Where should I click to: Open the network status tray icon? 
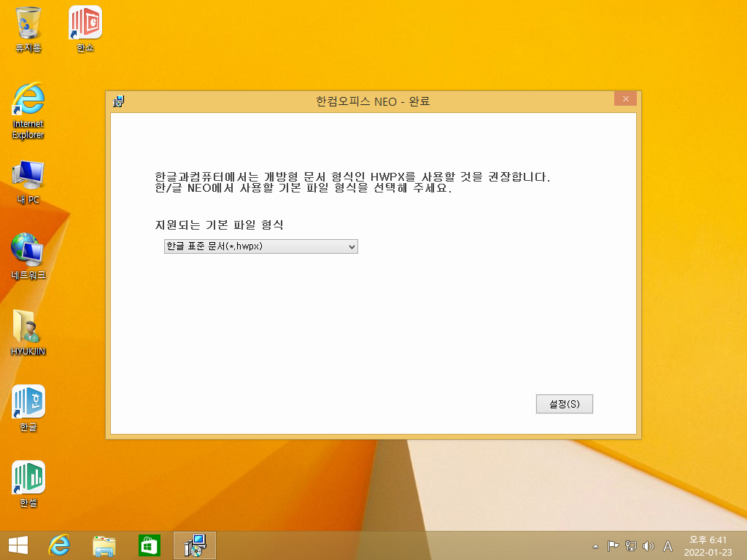[631, 546]
